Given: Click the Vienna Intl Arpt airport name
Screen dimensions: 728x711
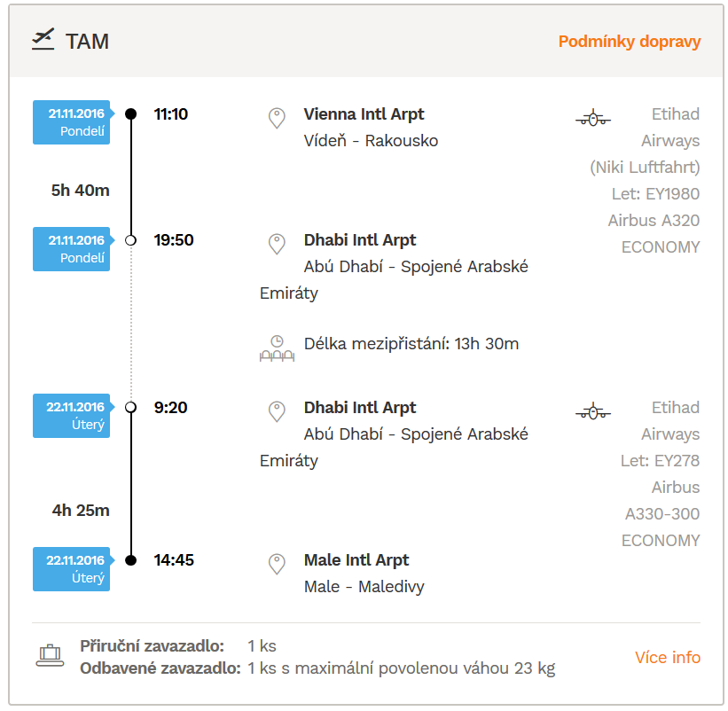Looking at the screenshot, I should pos(364,114).
